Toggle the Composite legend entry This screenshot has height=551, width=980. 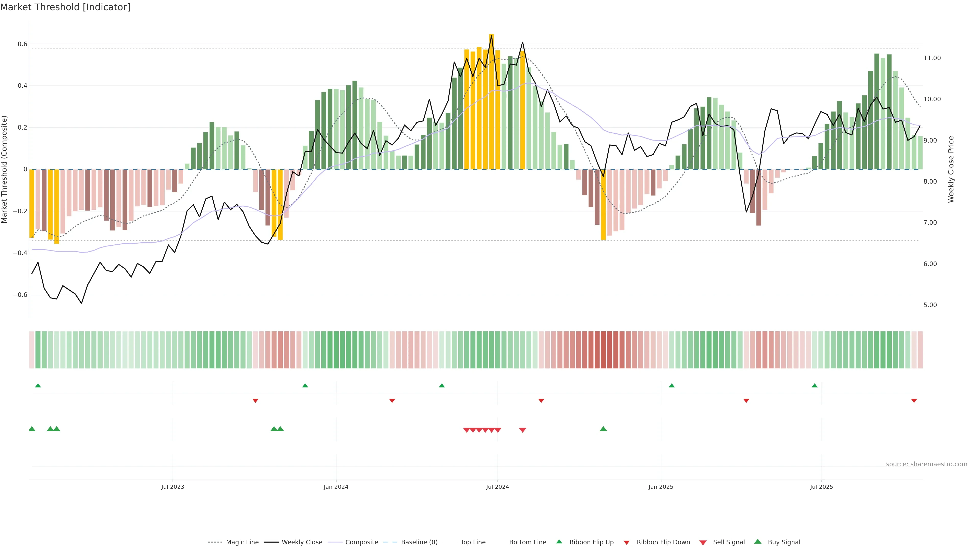(361, 542)
